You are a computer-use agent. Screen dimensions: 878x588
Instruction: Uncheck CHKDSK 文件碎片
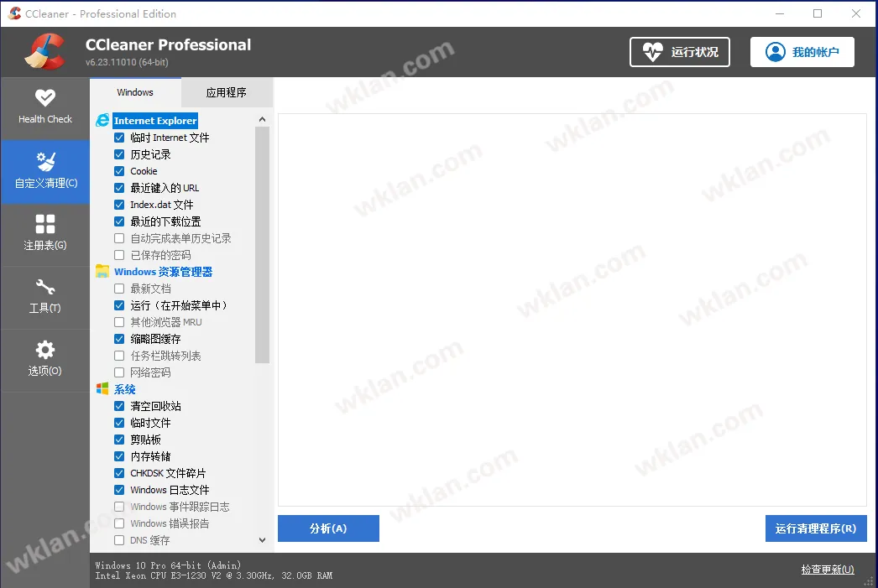pyautogui.click(x=119, y=473)
